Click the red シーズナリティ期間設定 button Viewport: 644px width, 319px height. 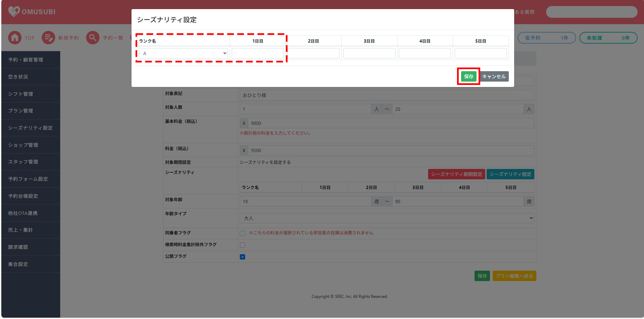click(456, 174)
